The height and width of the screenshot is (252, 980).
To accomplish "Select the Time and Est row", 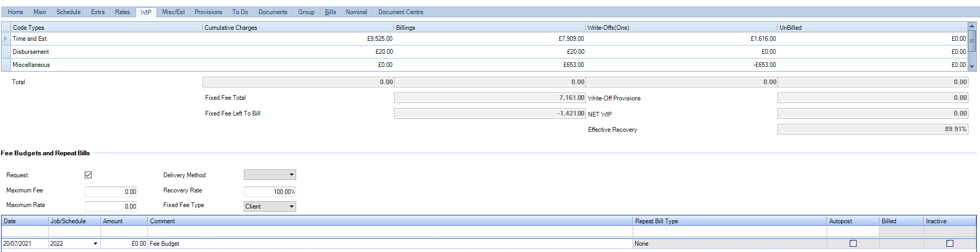I will [485, 39].
